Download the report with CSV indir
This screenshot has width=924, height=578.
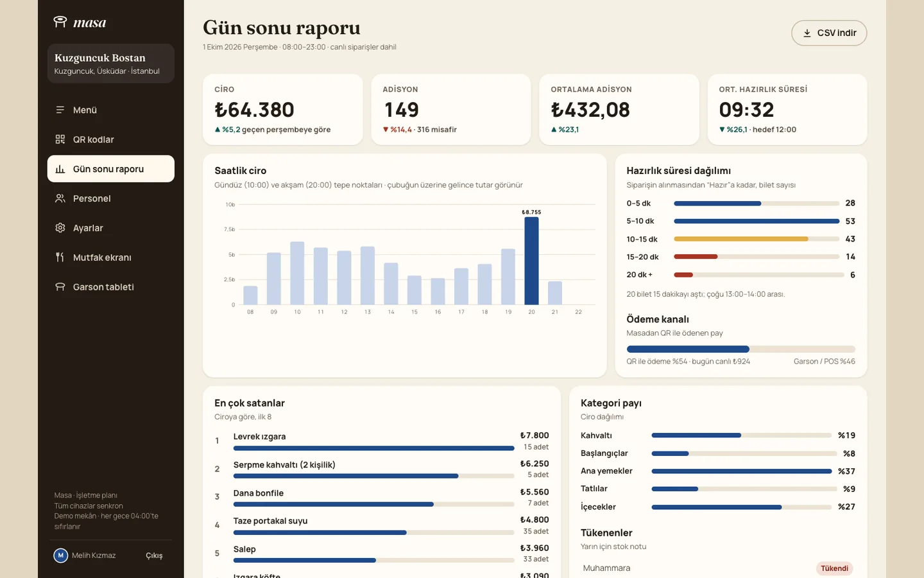tap(829, 33)
